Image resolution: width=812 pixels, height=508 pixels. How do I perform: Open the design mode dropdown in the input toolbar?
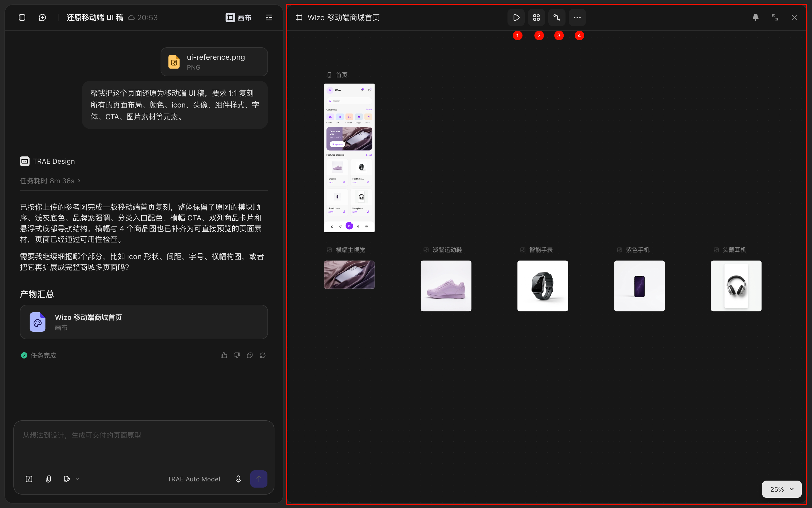(x=71, y=479)
